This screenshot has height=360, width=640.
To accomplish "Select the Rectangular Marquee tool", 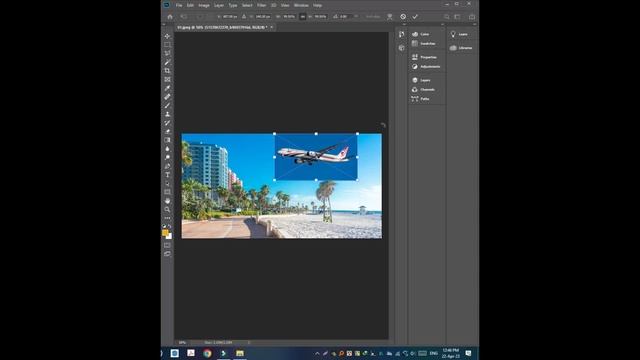I will (x=167, y=44).
